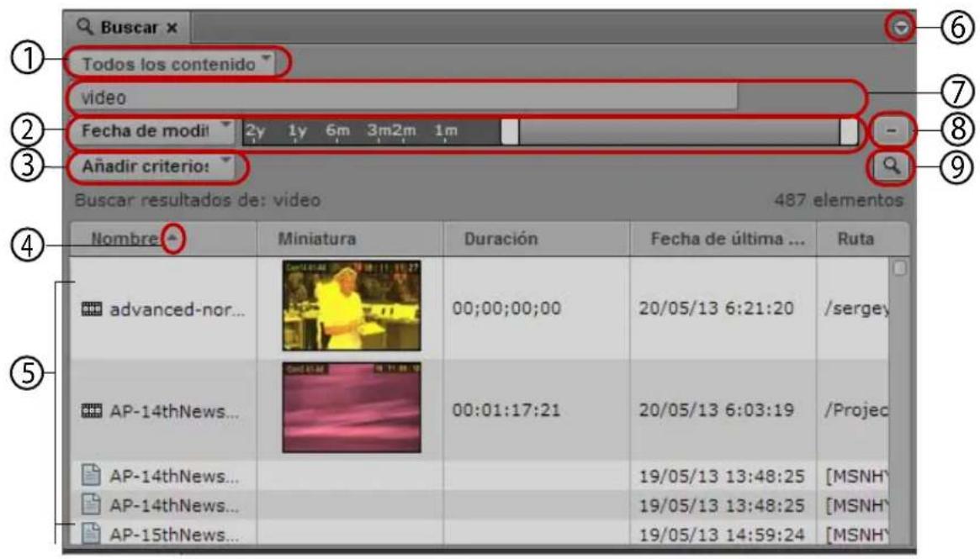
Task: Click the left handle of date range slider
Action: point(510,132)
